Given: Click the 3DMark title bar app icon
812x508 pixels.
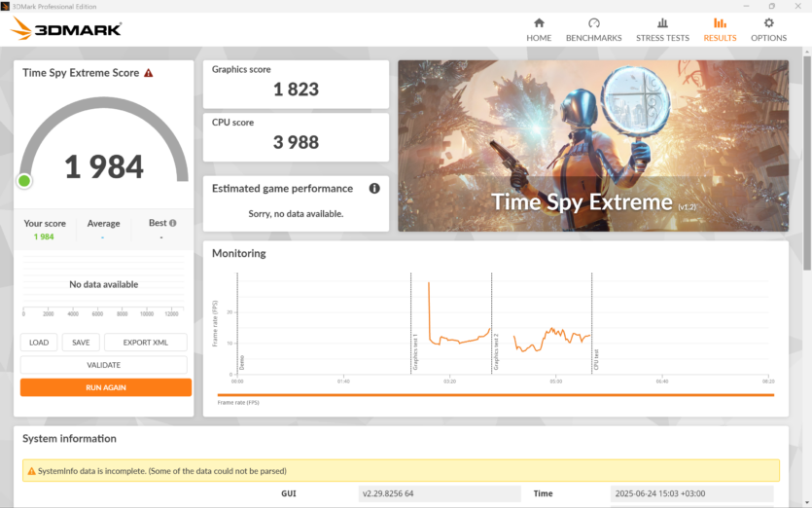Looking at the screenshot, I should pyautogui.click(x=5, y=6).
